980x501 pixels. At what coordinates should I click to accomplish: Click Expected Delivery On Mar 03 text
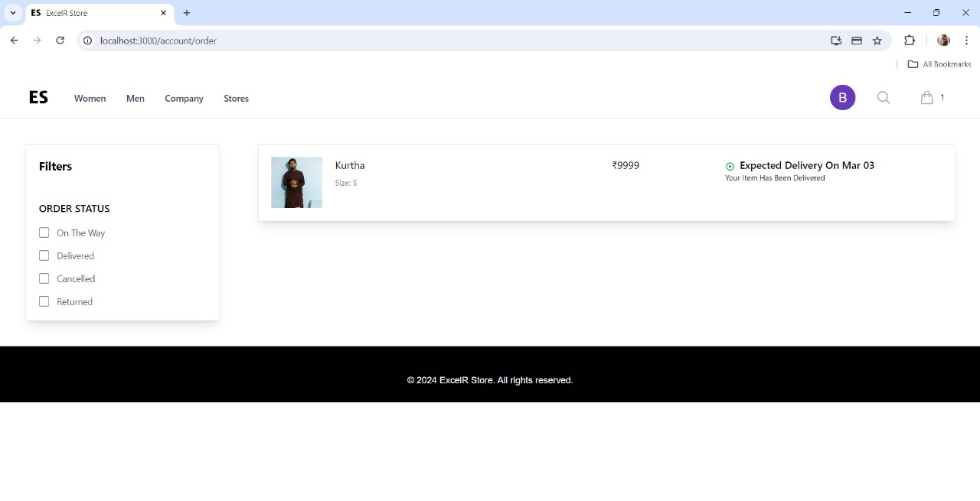point(807,165)
